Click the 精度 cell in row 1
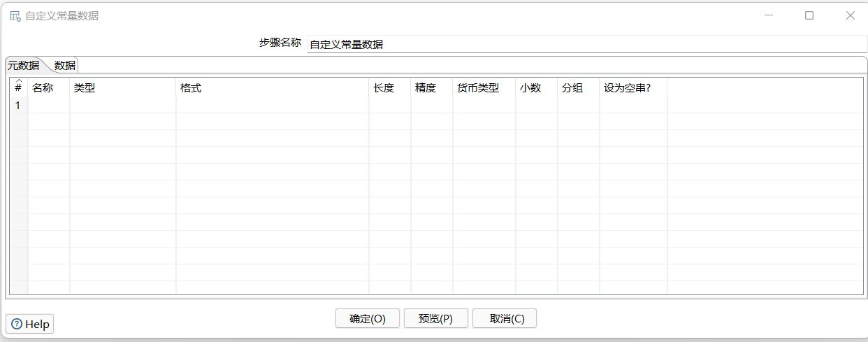Screen dimensions: 868x342 (x=432, y=106)
